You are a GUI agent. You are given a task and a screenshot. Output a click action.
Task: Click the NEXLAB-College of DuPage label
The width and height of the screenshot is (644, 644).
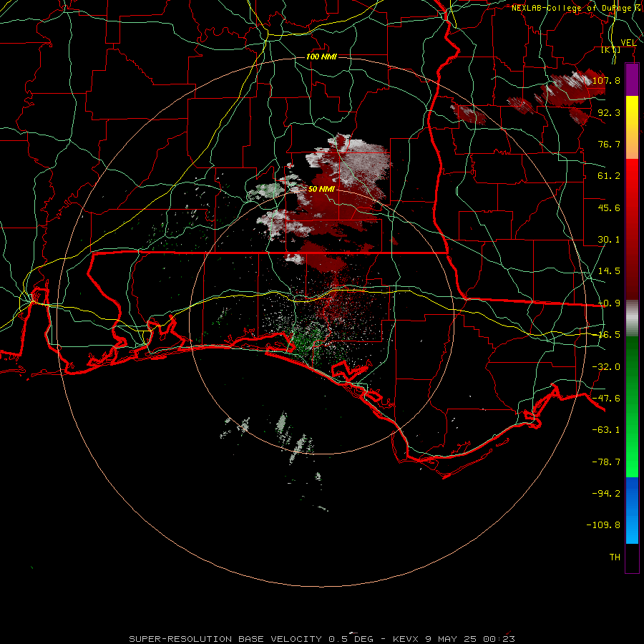click(575, 8)
